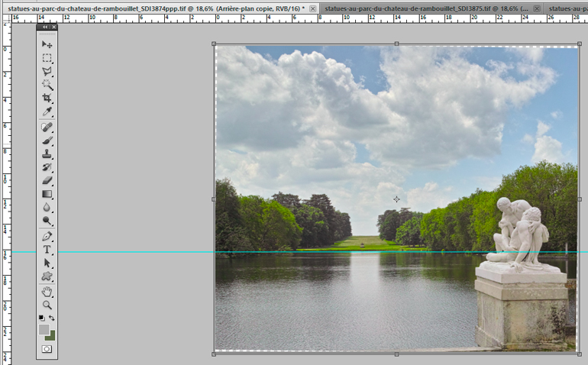588x365 pixels.
Task: Select the Brush tool
Action: (x=47, y=141)
